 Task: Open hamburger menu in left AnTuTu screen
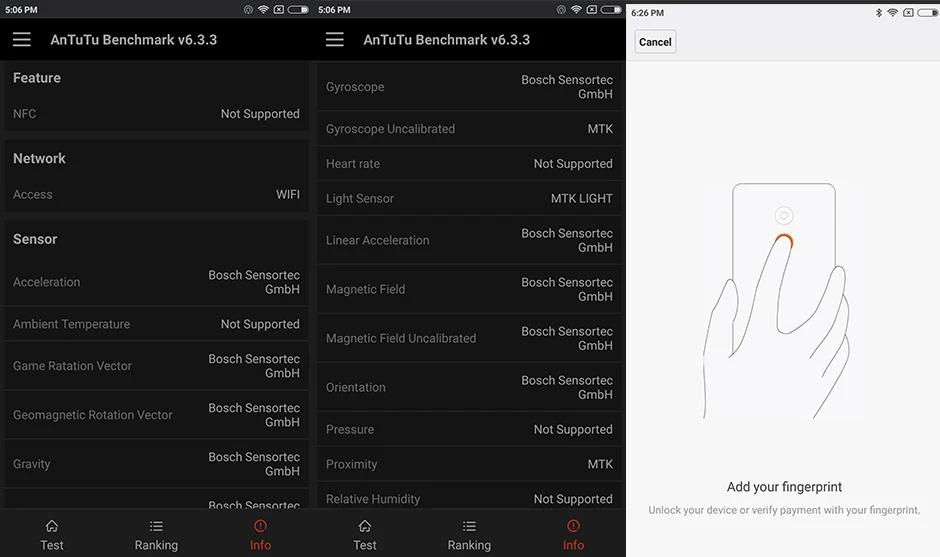(x=22, y=40)
